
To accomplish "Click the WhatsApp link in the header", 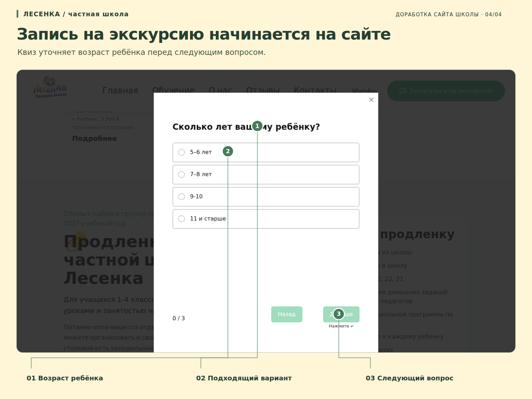I will point(364,90).
